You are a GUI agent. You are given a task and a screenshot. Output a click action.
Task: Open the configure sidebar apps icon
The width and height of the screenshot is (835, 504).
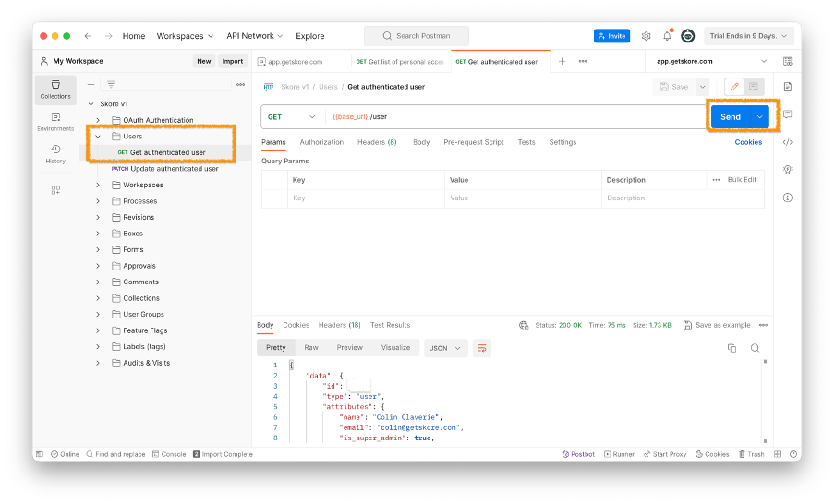(55, 190)
